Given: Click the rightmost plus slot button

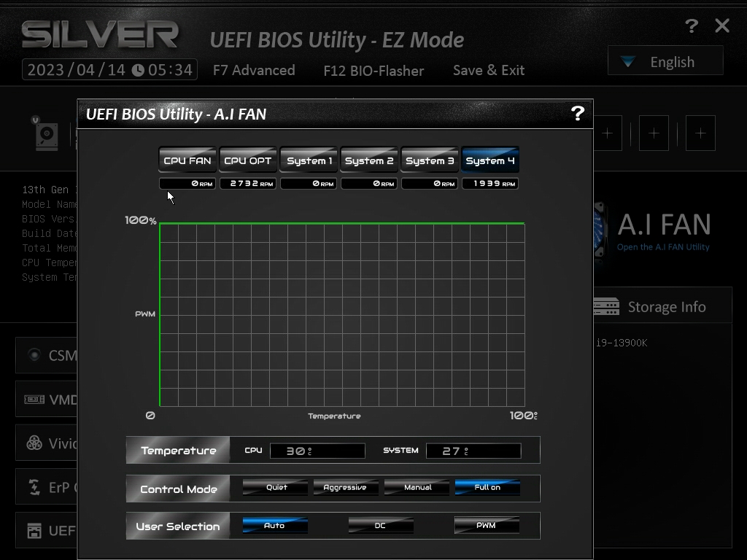Looking at the screenshot, I should (700, 133).
